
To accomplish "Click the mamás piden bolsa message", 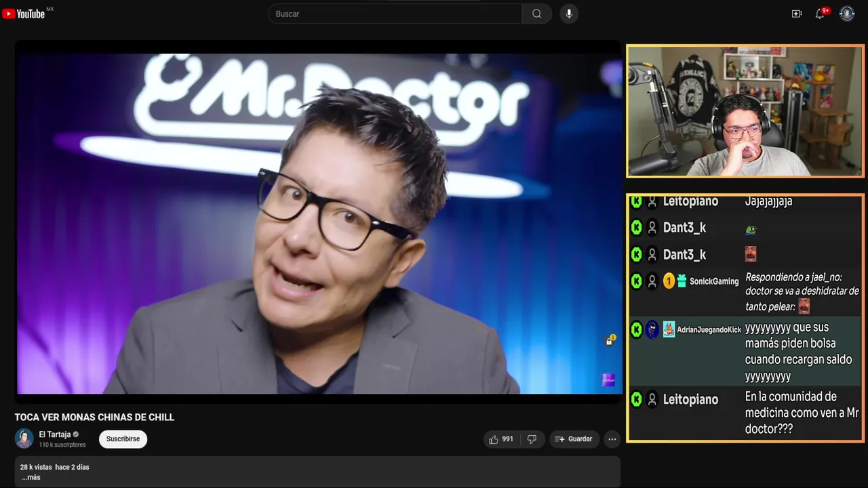I will tap(798, 352).
